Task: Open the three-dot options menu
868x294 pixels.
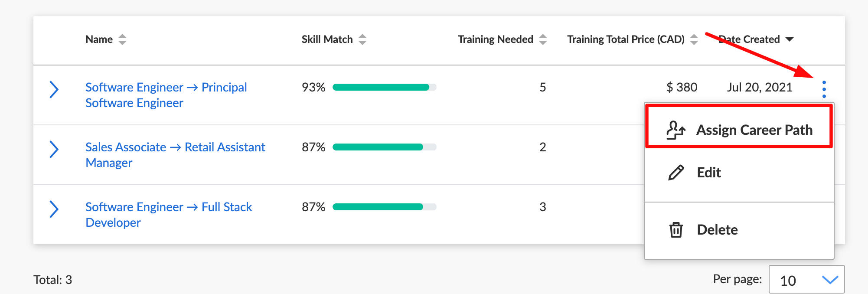Action: (824, 89)
